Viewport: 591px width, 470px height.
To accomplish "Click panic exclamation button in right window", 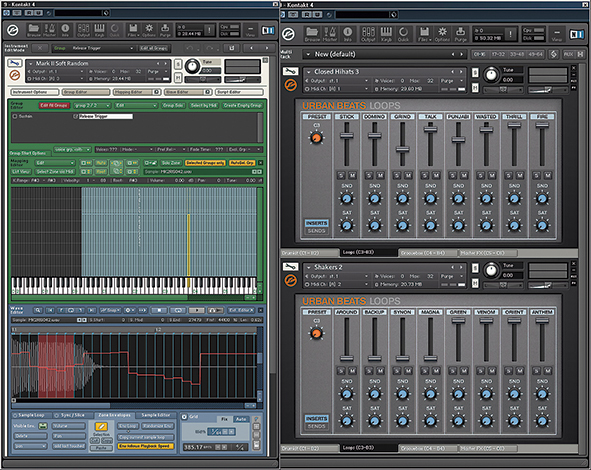I will click(x=510, y=34).
